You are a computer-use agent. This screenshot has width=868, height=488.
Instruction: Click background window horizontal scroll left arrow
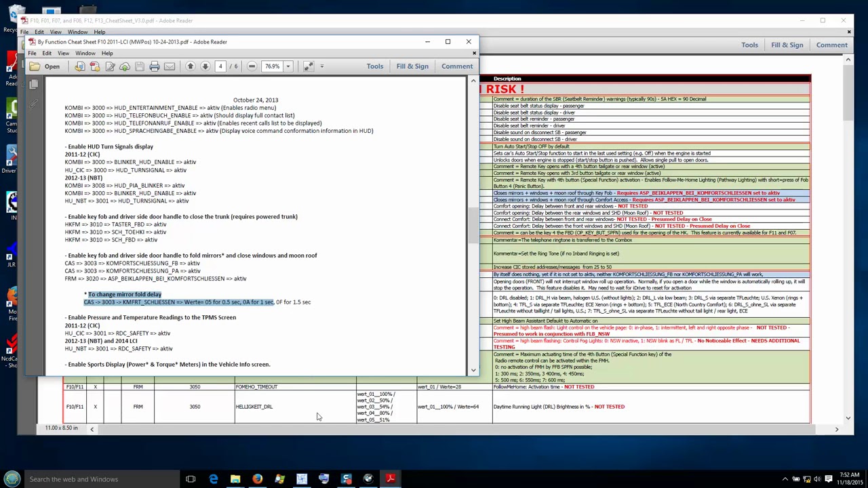92,428
